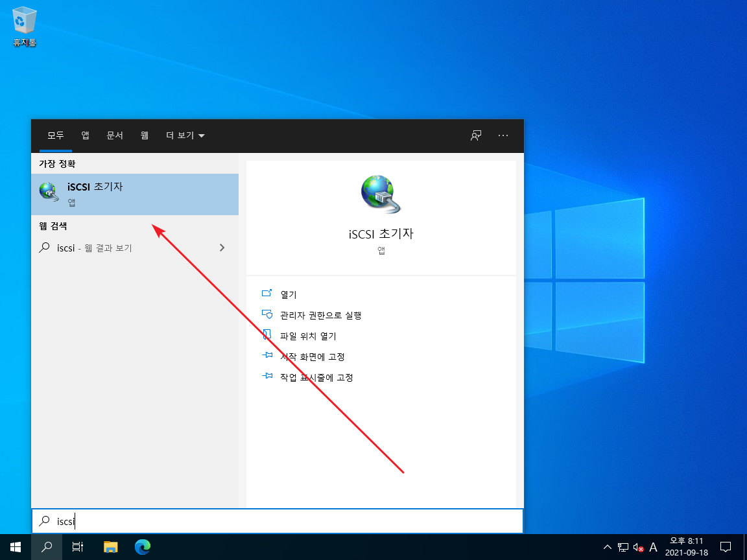Expand the 더 보기 dropdown
This screenshot has height=560, width=747.
click(x=185, y=135)
